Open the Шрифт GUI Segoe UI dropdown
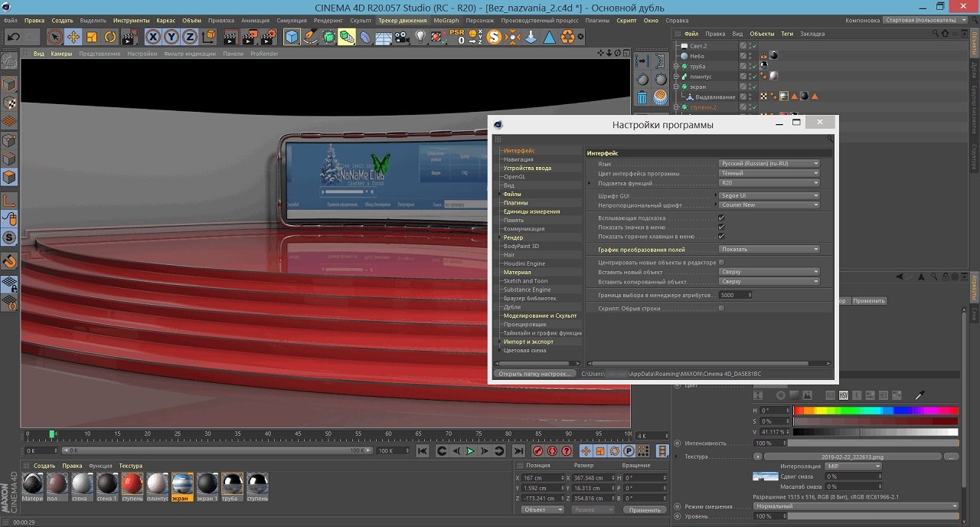 (769, 196)
